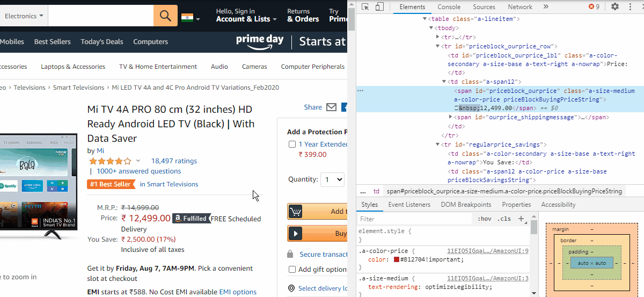This screenshot has height=297, width=644.
Task: Click the AmazonUI:9 stylesheet source link
Action: tap(488, 251)
